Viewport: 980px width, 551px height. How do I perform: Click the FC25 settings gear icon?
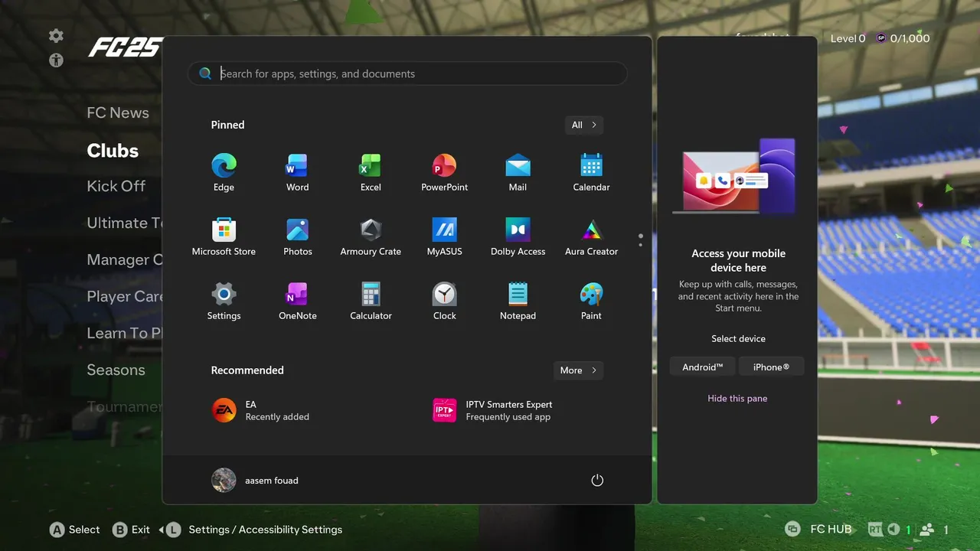click(56, 36)
